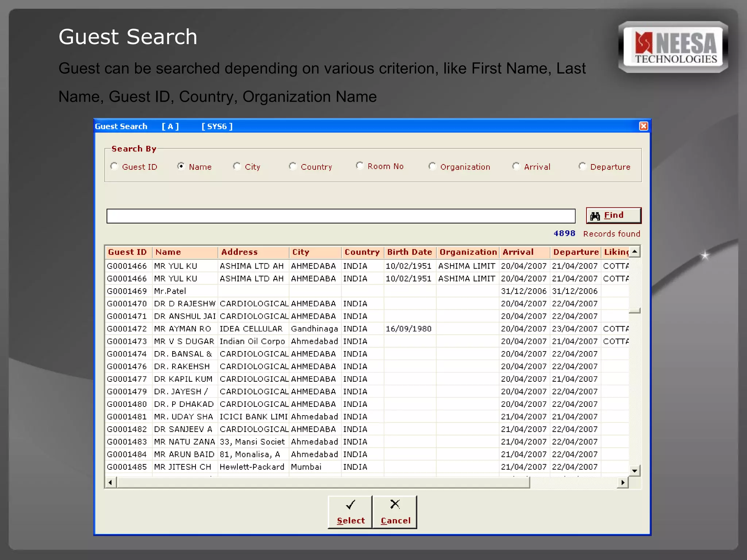Click the Departure column header
The width and height of the screenshot is (747, 560).
575,252
